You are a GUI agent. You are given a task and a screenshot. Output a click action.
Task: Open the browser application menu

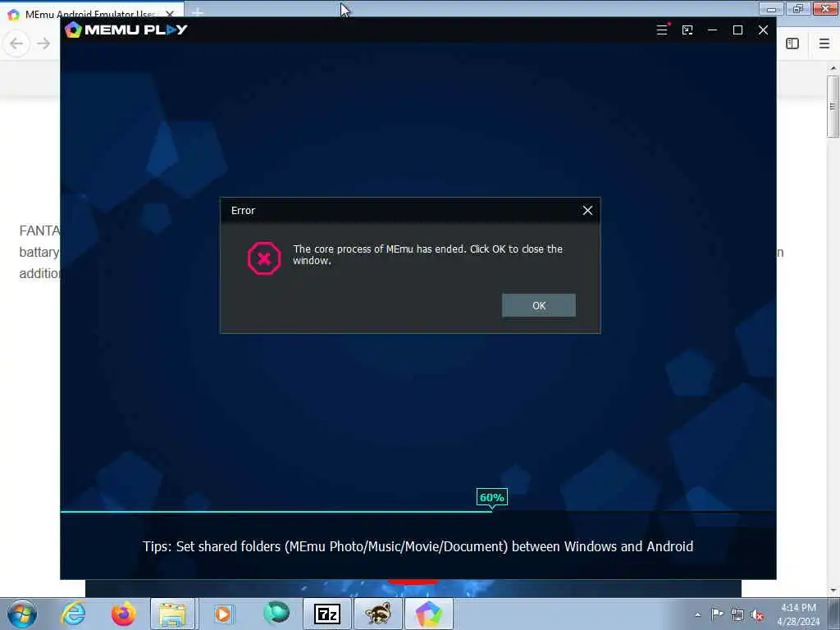tap(824, 43)
